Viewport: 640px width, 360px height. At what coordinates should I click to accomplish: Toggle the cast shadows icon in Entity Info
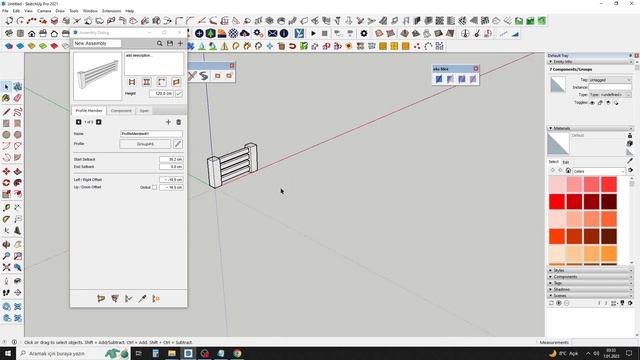coord(616,103)
